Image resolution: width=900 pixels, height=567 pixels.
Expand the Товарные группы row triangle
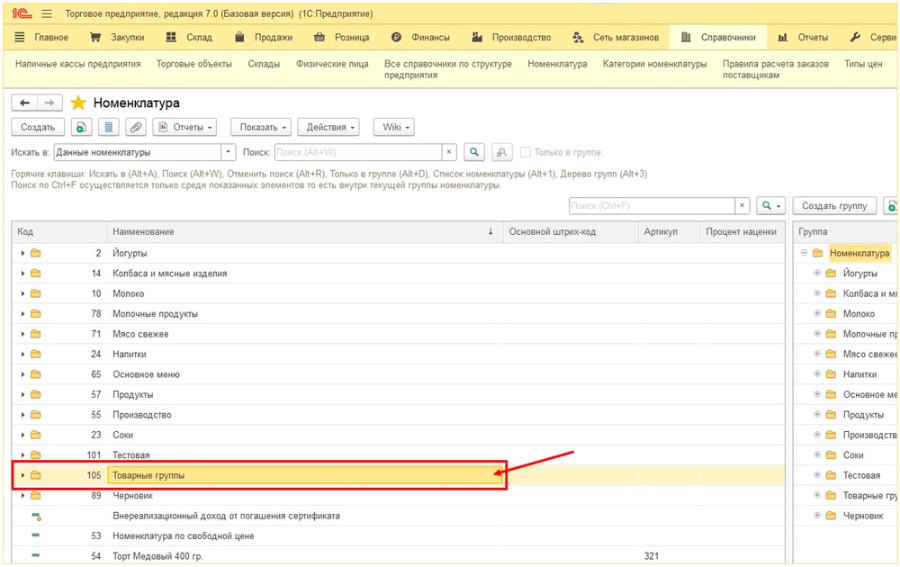pos(22,475)
